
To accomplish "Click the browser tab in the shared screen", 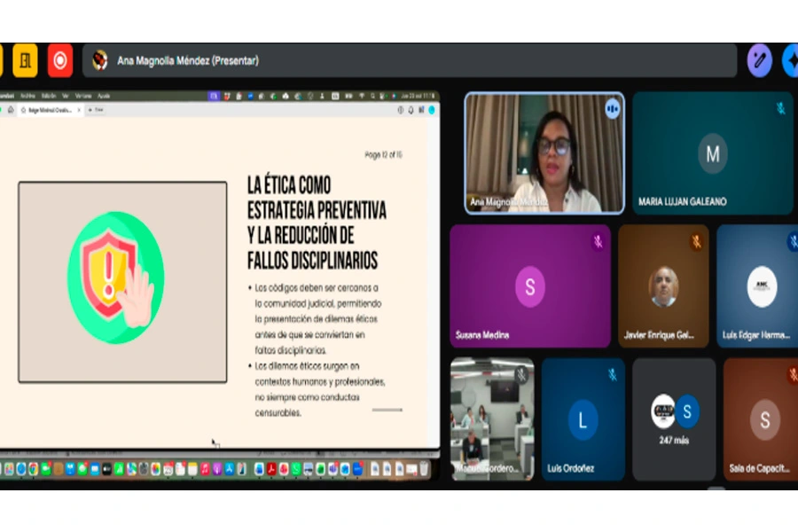I will point(49,110).
